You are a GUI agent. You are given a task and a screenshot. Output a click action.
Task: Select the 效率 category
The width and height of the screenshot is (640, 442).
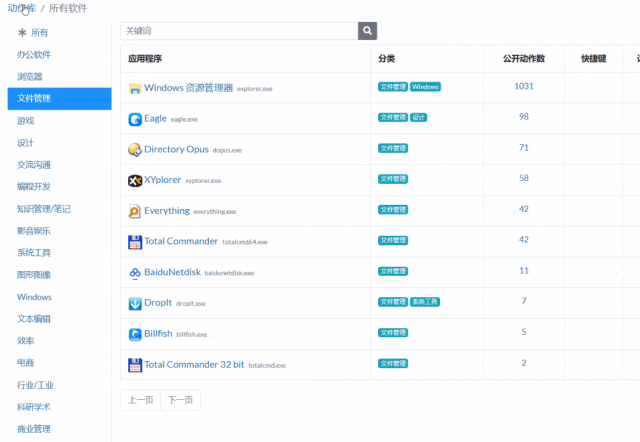[x=25, y=341]
